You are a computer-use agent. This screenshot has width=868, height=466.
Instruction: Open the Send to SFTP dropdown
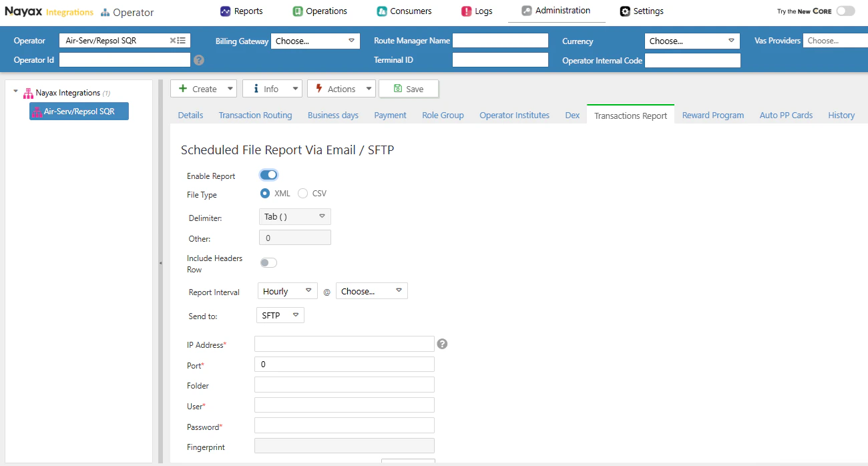[x=280, y=315]
